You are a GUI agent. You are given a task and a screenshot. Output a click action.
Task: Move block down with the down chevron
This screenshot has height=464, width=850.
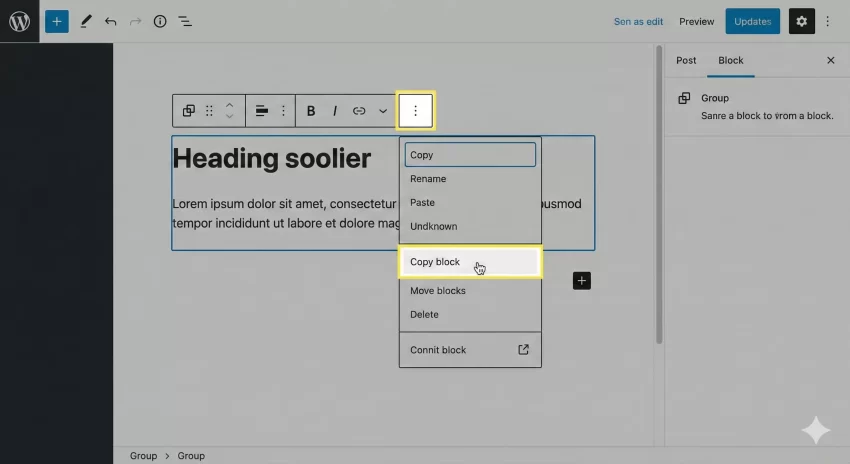[x=229, y=116]
